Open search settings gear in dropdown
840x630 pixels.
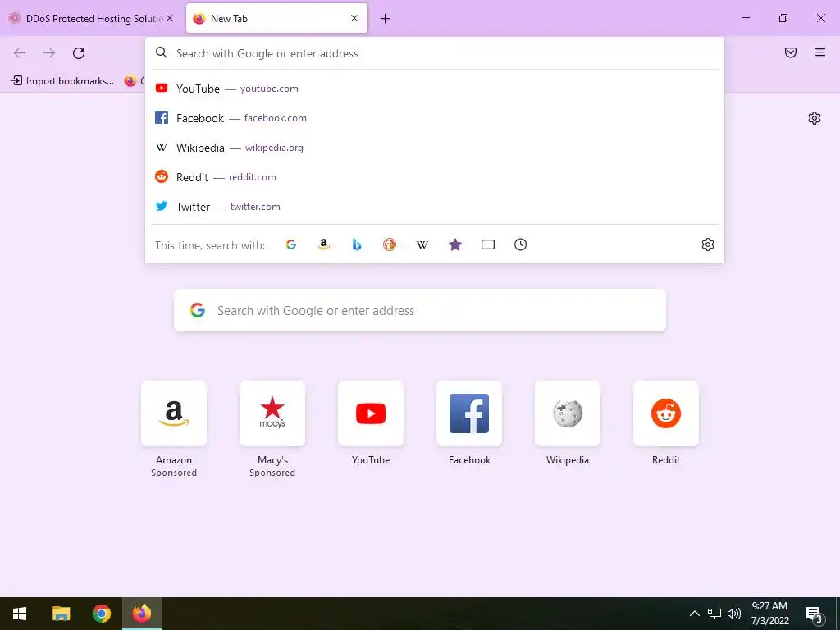click(708, 244)
